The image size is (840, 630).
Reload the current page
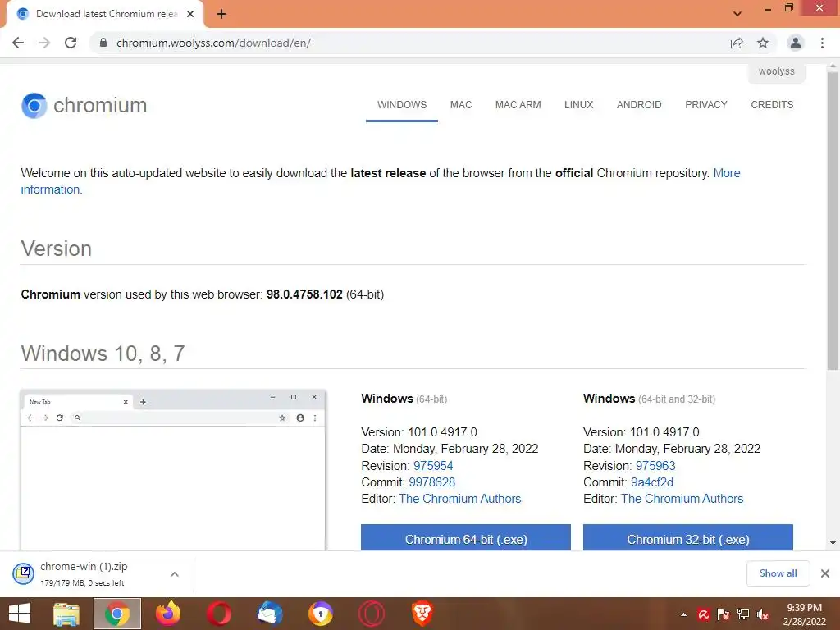coord(71,43)
